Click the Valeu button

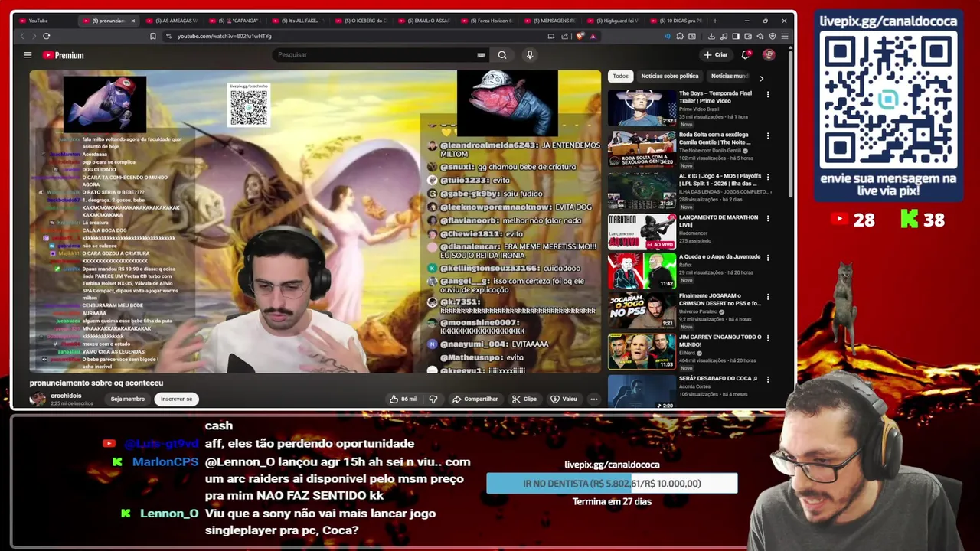tap(563, 399)
